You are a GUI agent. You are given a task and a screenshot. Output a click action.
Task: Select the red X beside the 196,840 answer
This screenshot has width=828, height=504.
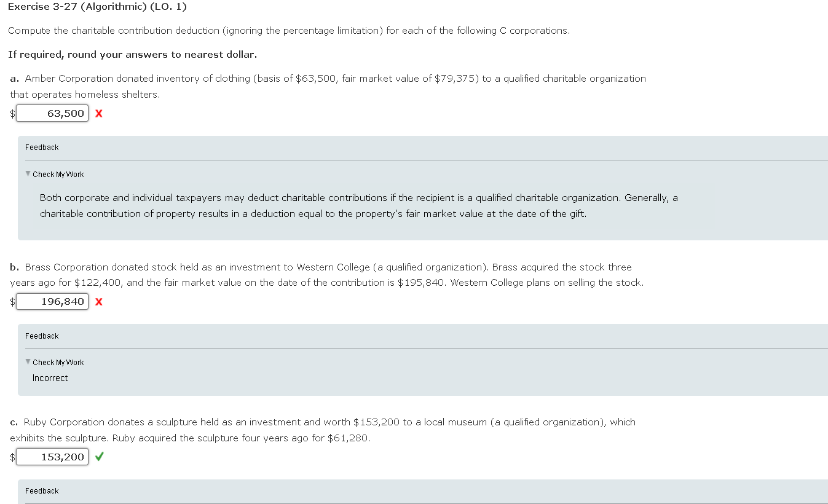(98, 301)
